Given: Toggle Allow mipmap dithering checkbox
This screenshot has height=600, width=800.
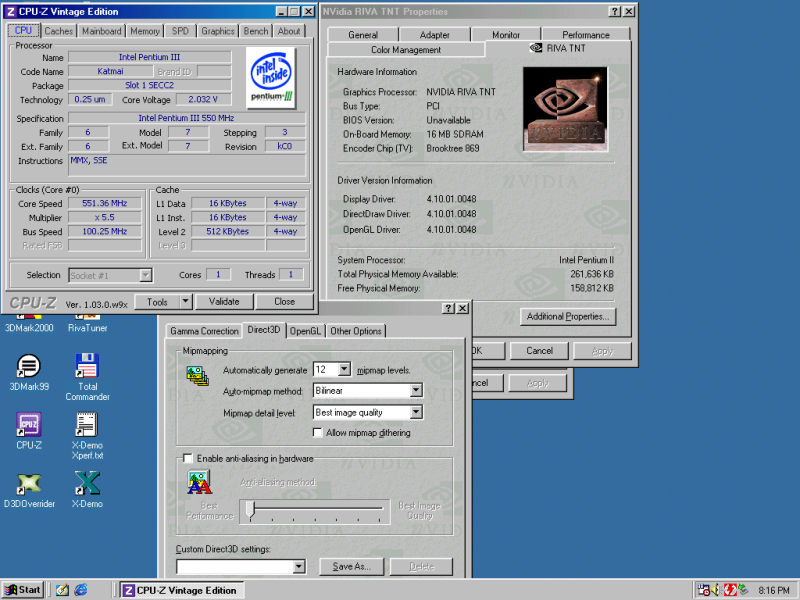Looking at the screenshot, I should tap(317, 433).
